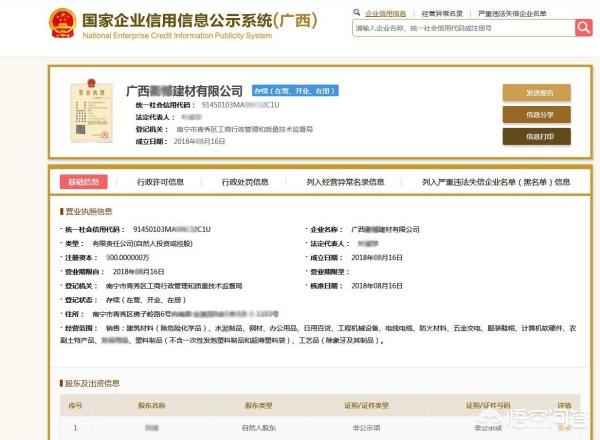Click the 股东名称 column header
Viewport: 600px width, 440px height.
click(x=152, y=405)
